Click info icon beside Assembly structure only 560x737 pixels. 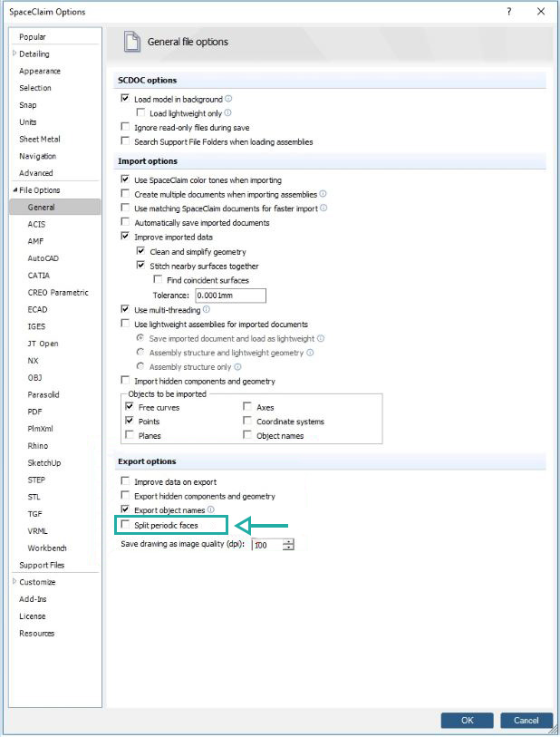pos(237,367)
